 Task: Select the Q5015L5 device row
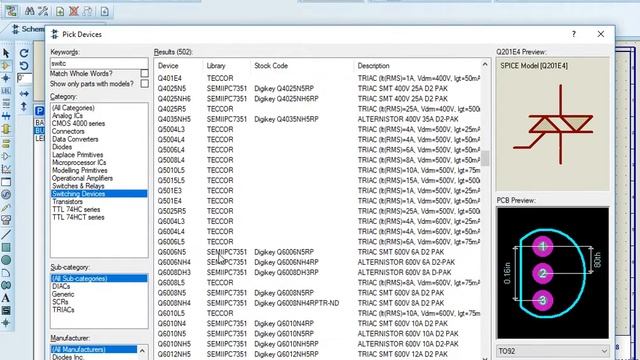pyautogui.click(x=318, y=180)
